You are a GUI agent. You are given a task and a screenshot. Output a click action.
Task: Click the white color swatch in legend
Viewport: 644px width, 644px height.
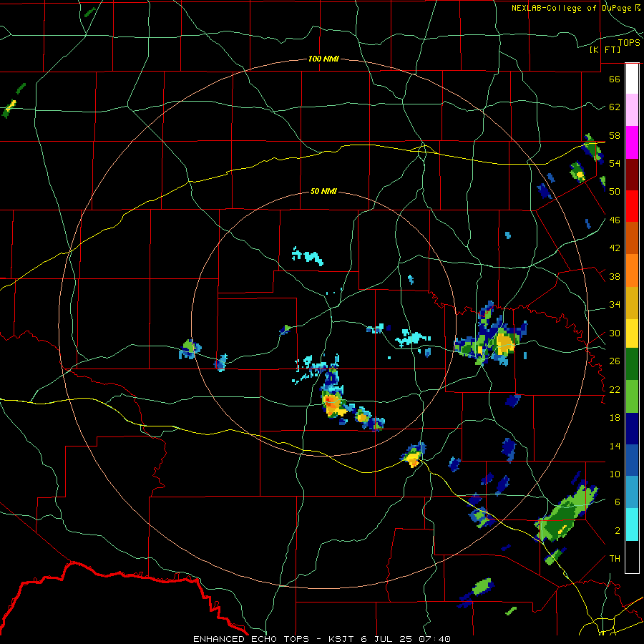point(632,79)
